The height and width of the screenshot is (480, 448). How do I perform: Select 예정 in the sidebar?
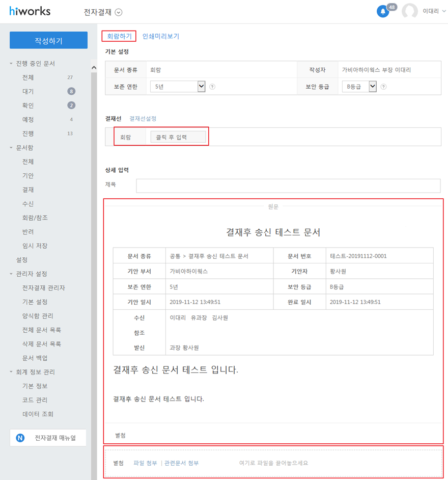(28, 119)
